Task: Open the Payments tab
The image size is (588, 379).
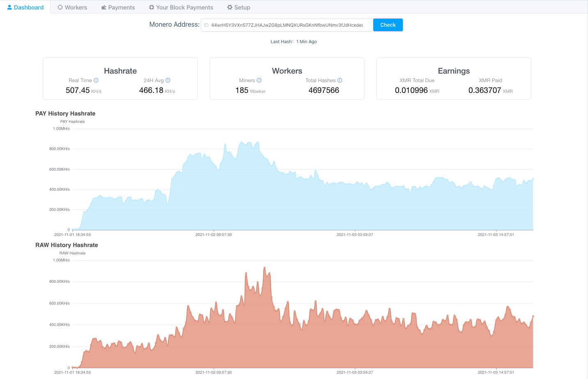Action: pyautogui.click(x=118, y=7)
